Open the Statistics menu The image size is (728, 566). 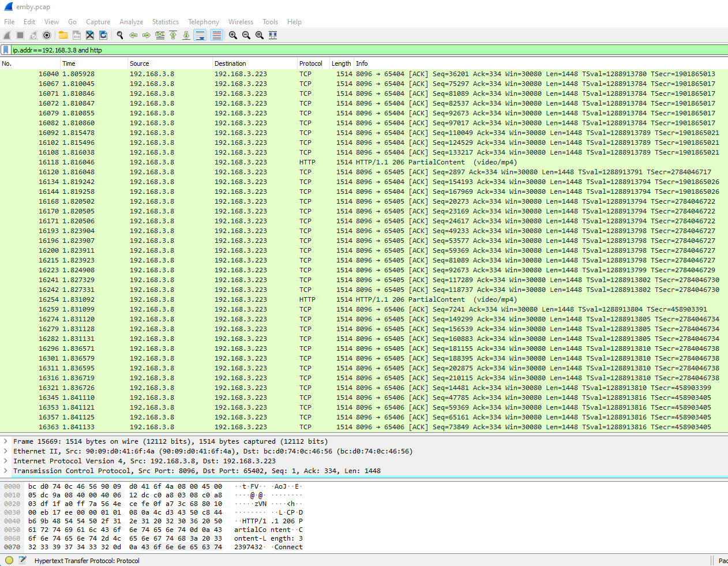coord(165,22)
